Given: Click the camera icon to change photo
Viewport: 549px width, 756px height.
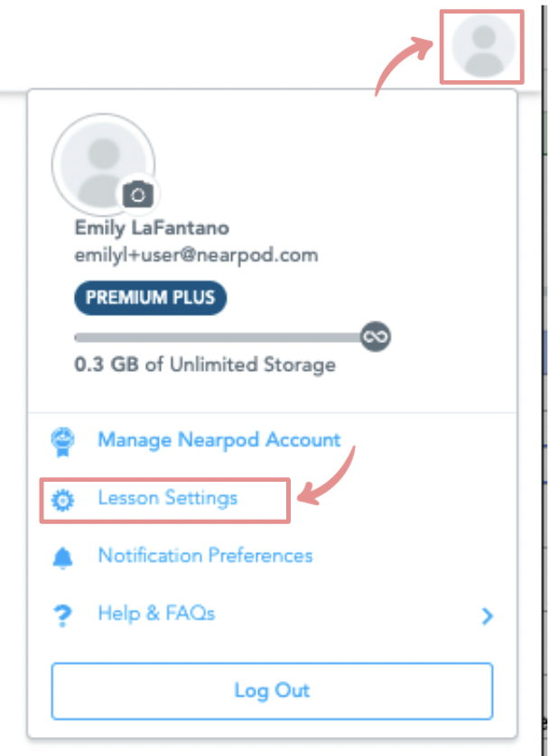Looking at the screenshot, I should [x=138, y=195].
